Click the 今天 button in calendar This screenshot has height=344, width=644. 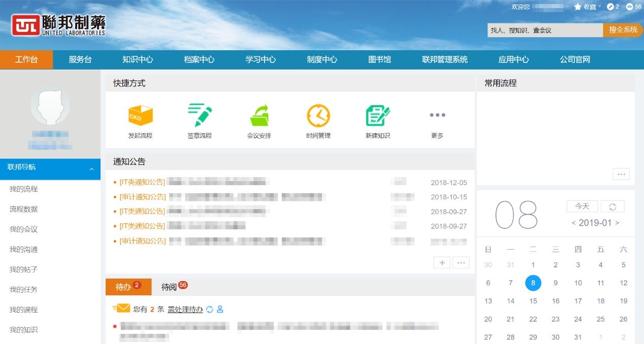(x=582, y=207)
